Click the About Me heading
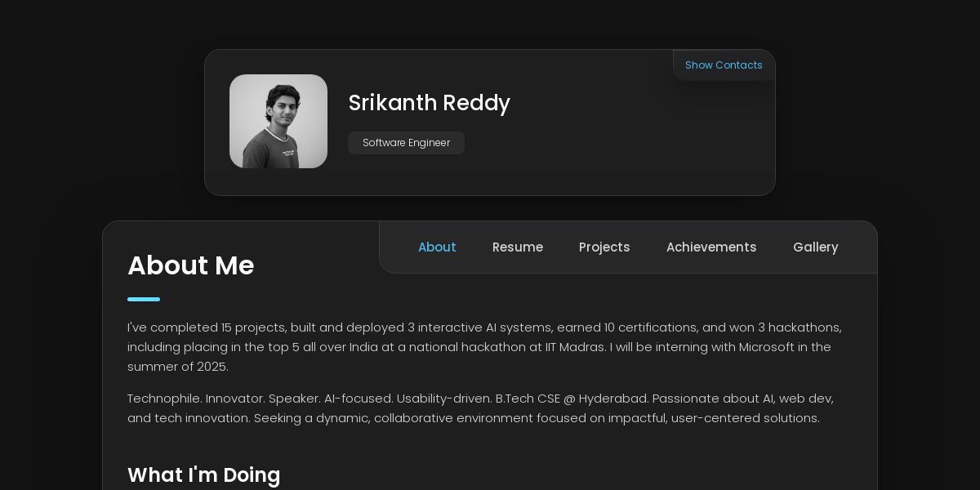980x490 pixels. (190, 265)
